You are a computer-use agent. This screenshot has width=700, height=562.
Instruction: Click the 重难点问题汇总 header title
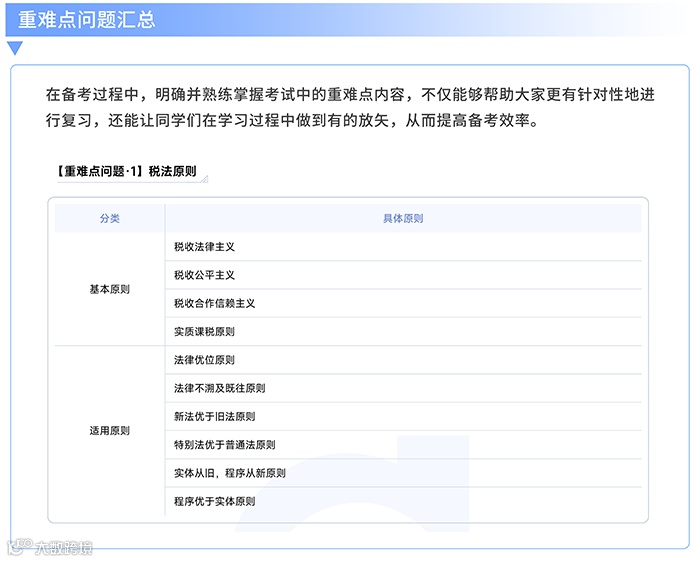(x=87, y=20)
